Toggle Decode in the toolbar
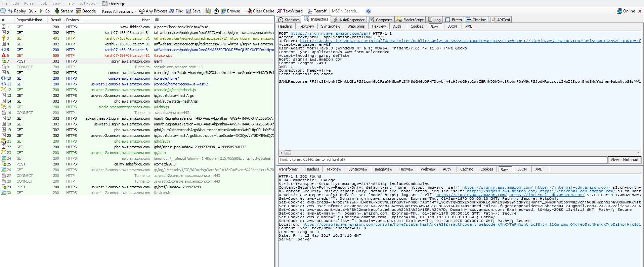This screenshot has width=644, height=267. pyautogui.click(x=86, y=11)
